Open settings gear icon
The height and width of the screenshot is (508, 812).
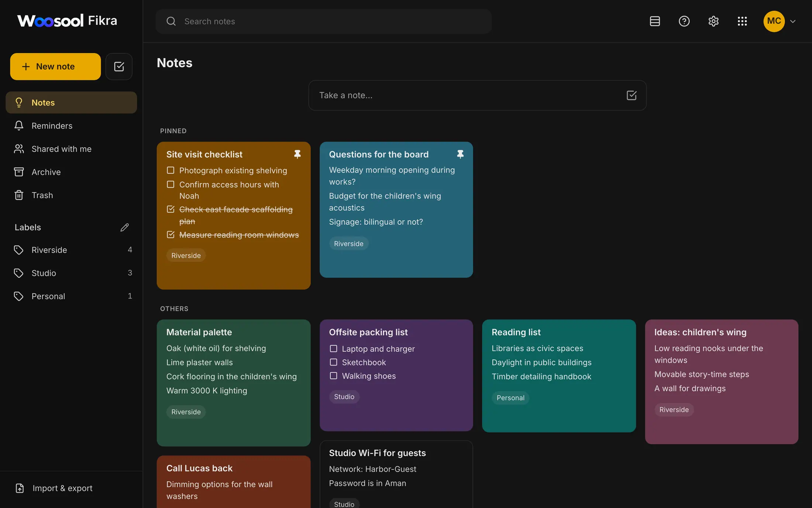(713, 21)
